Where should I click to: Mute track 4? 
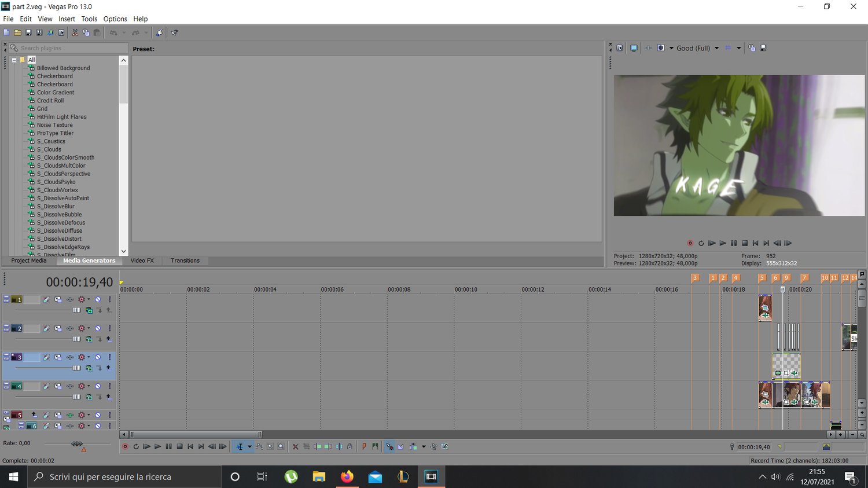coord(98,386)
